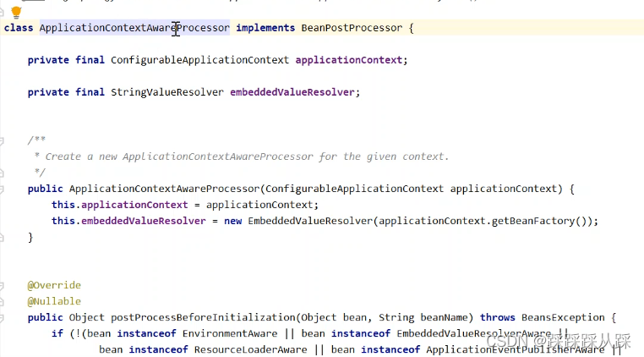Click the StringValueResolver type name

tap(167, 92)
